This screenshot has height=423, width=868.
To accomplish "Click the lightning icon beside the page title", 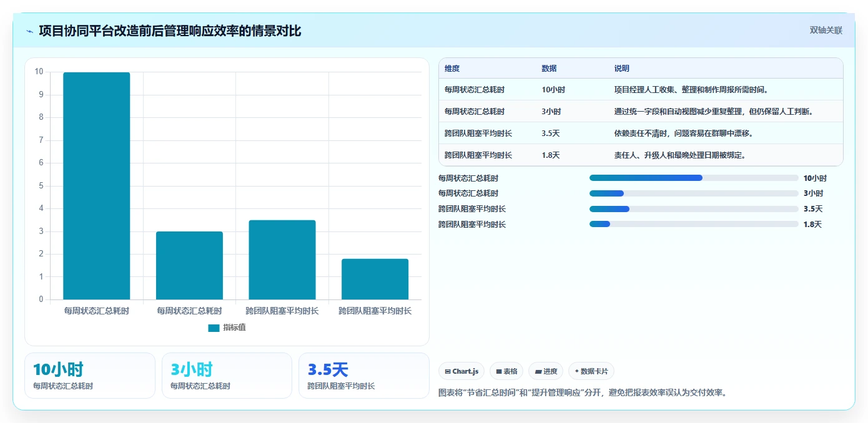I will 29,31.
